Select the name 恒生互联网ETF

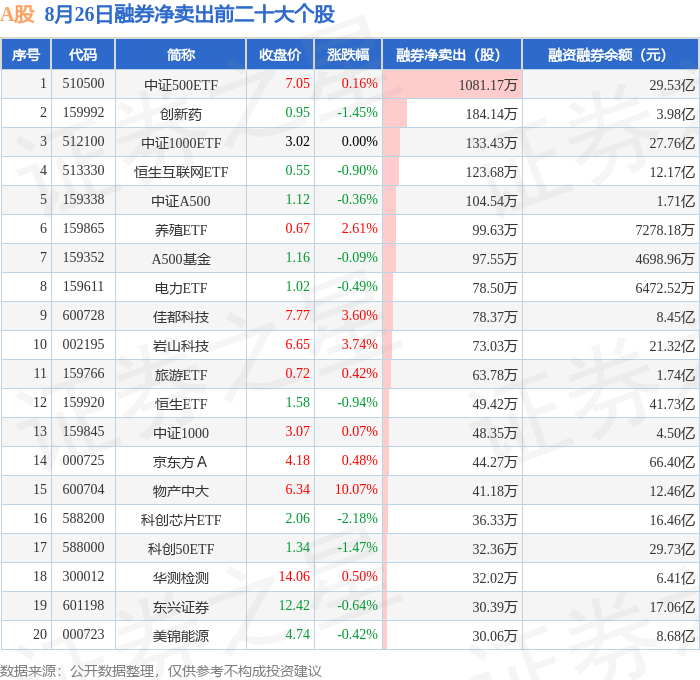(x=181, y=172)
